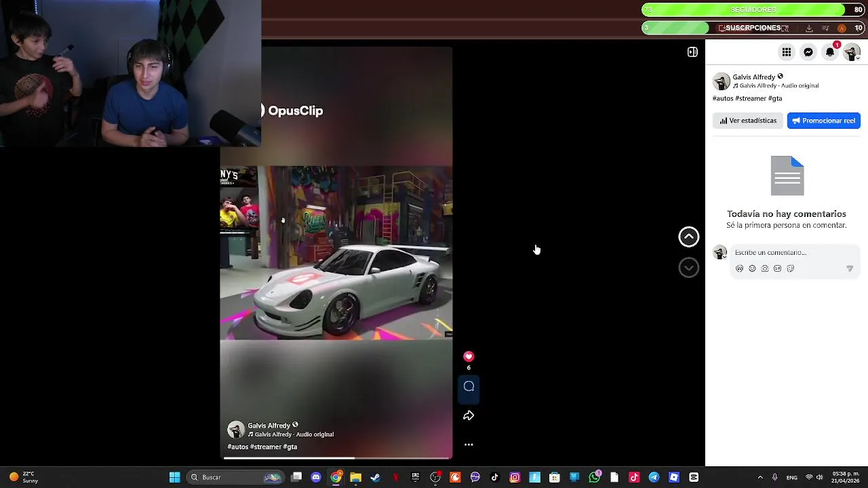The image size is (868, 488).
Task: Open WhatsApp from the taskbar
Action: click(595, 477)
